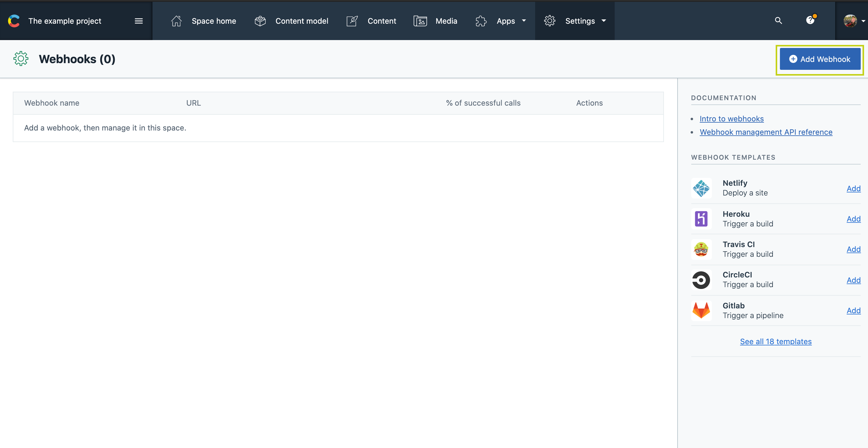Click the CircleCI template logo
Viewport: 868px width, 448px height.
(x=701, y=280)
